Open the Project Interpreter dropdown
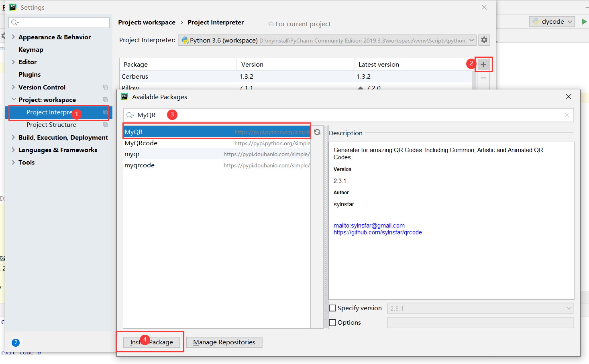This screenshot has width=589, height=364. click(x=472, y=40)
